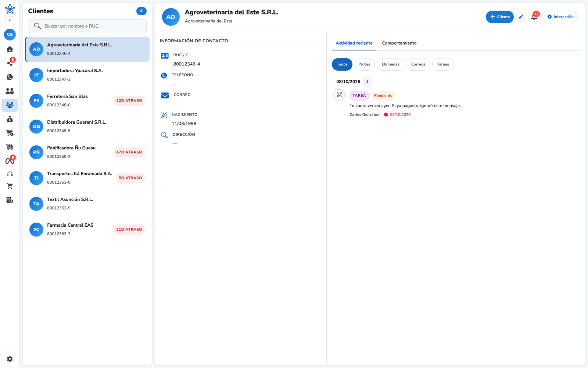This screenshot has width=588, height=368.
Task: Click the Correo envelope icon
Action: tap(165, 95)
